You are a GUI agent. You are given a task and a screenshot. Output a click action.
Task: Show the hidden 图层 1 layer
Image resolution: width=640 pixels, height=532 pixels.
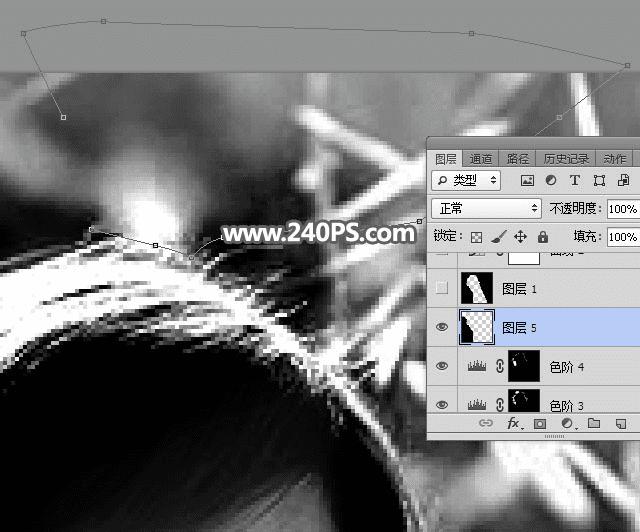coord(442,288)
